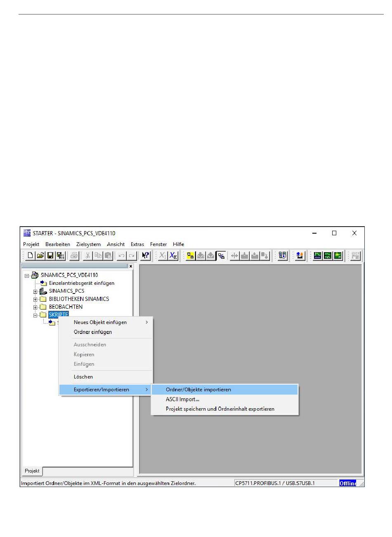Choose Ausschneiden in the context menu
The width and height of the screenshot is (392, 537).
(106, 345)
